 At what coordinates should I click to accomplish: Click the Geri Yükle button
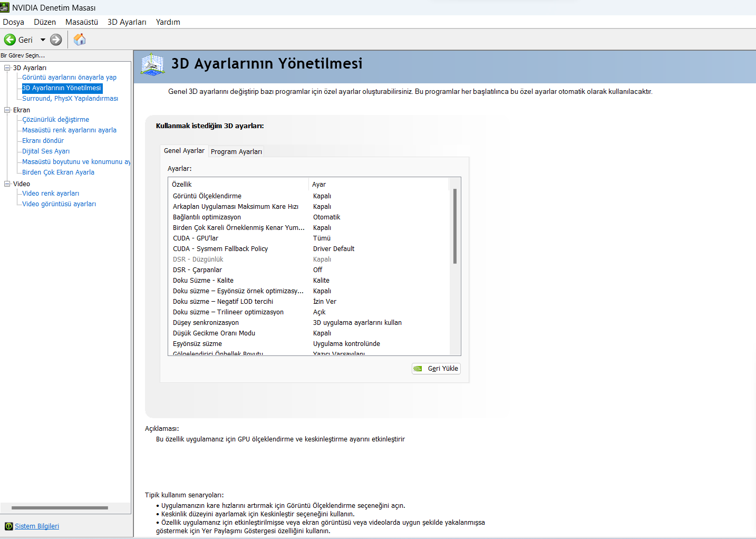436,369
